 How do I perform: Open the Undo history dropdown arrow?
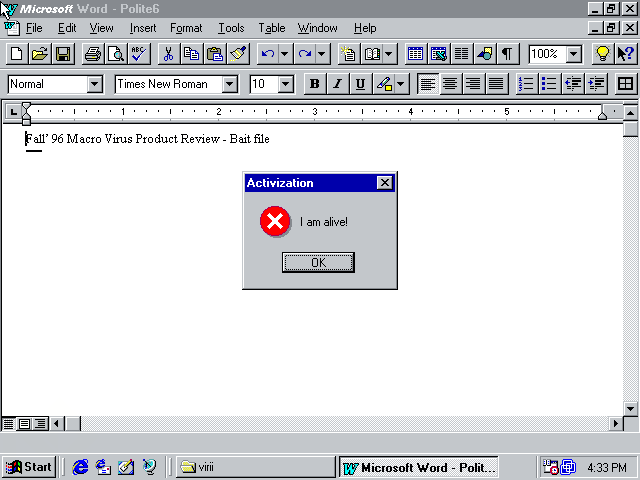click(285, 54)
